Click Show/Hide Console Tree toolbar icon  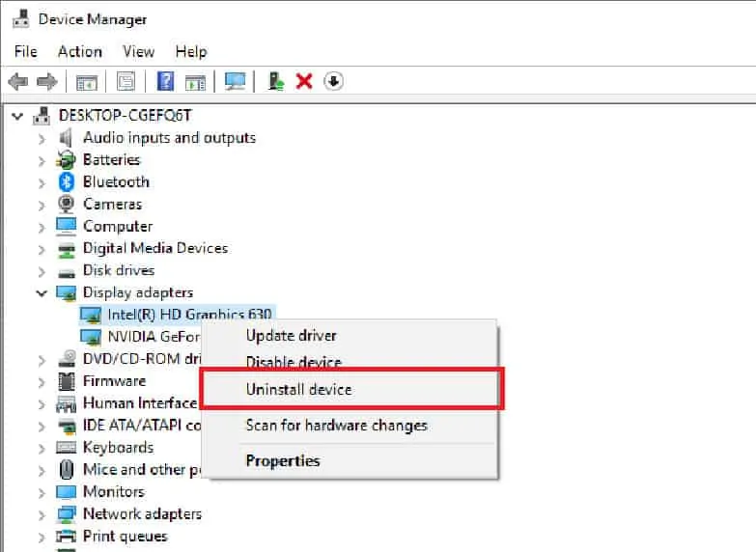(87, 82)
